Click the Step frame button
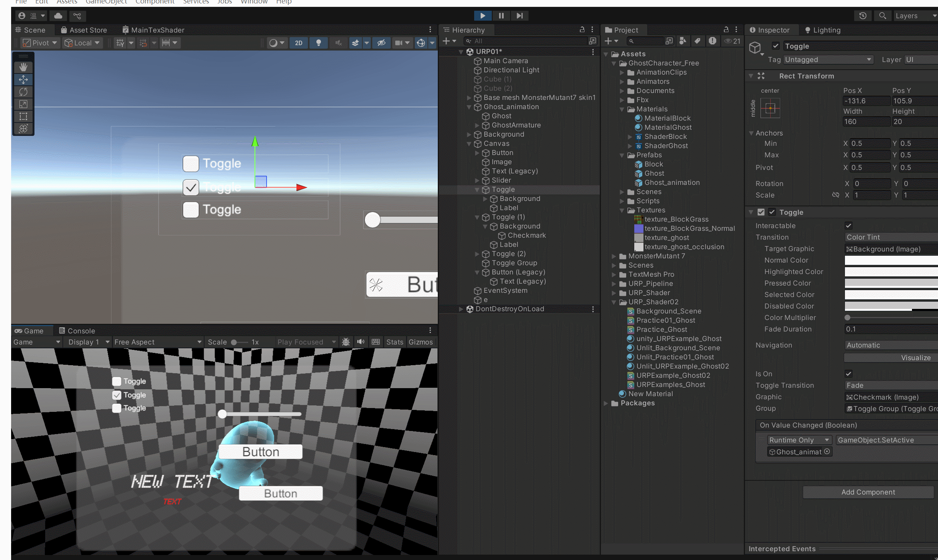This screenshot has height=560, width=938. 519,16
